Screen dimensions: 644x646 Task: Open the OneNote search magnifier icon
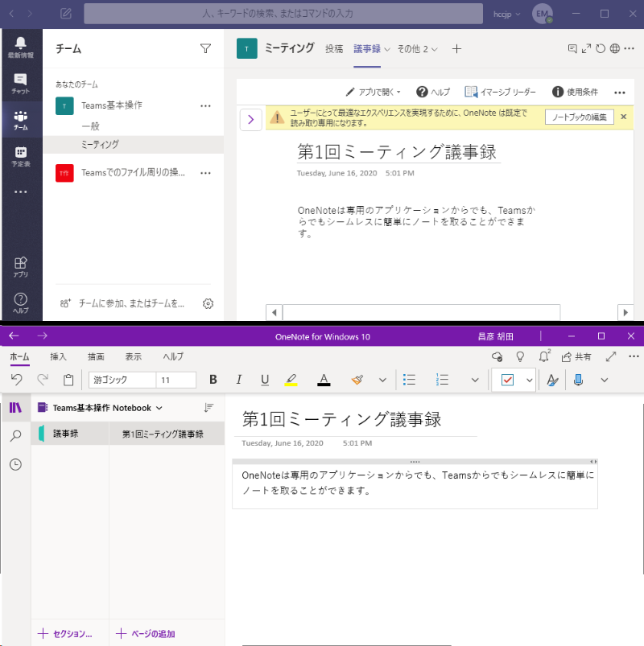pos(15,436)
